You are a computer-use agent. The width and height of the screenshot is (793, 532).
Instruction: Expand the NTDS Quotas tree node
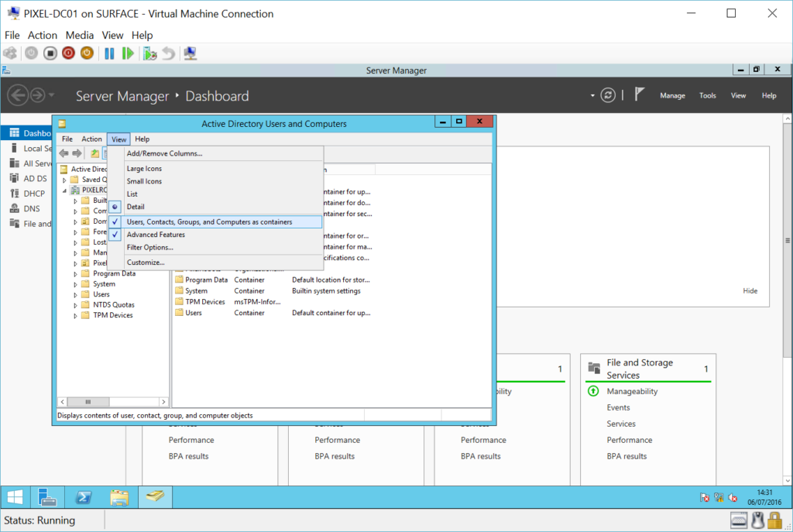[76, 305]
